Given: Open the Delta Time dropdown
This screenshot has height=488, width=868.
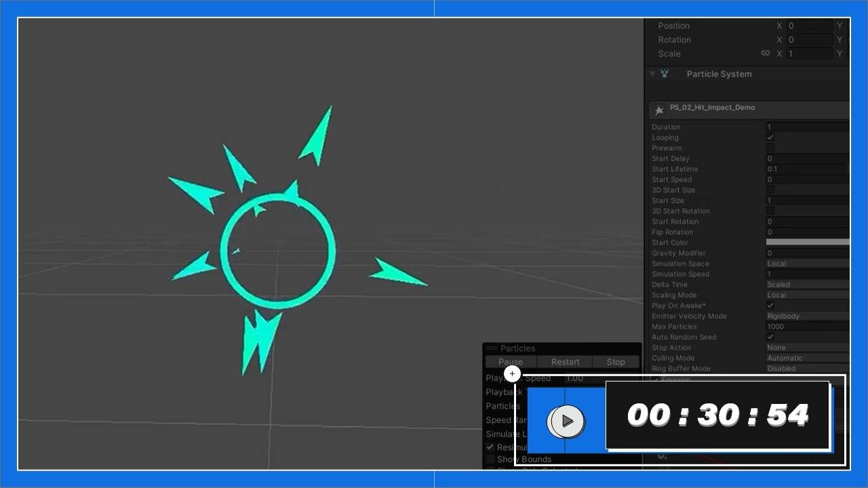Looking at the screenshot, I should coord(807,285).
